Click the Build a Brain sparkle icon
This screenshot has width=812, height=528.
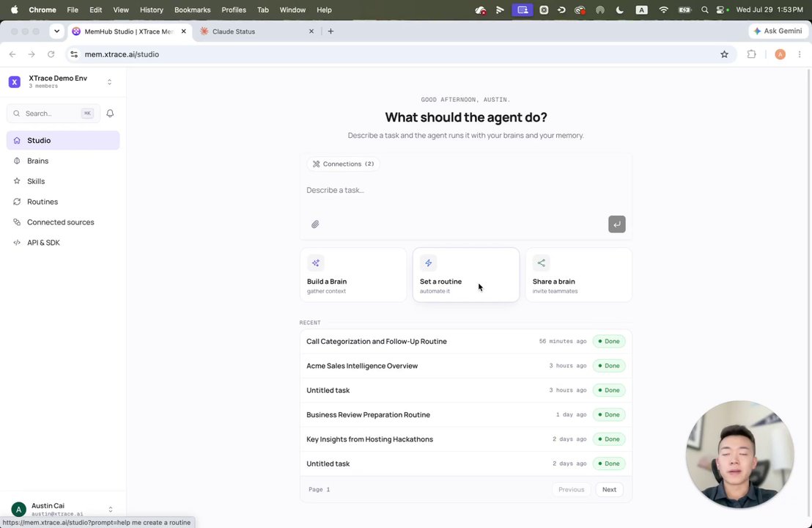pos(315,263)
